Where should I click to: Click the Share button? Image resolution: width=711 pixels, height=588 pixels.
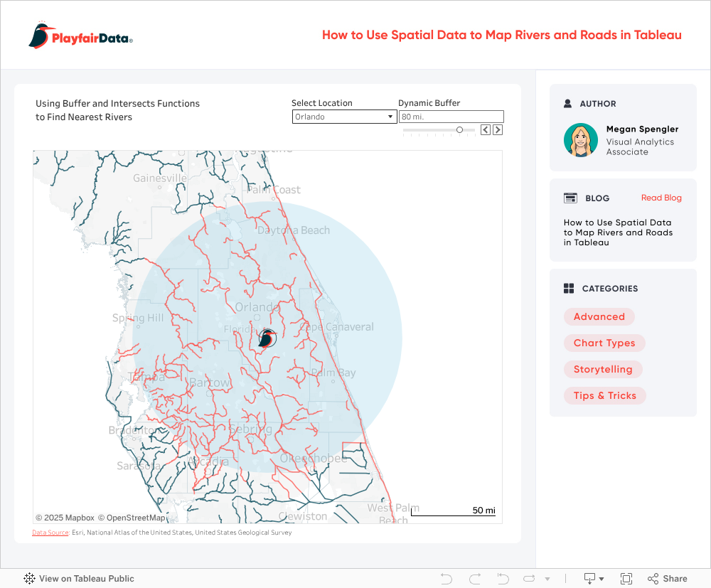click(x=668, y=579)
